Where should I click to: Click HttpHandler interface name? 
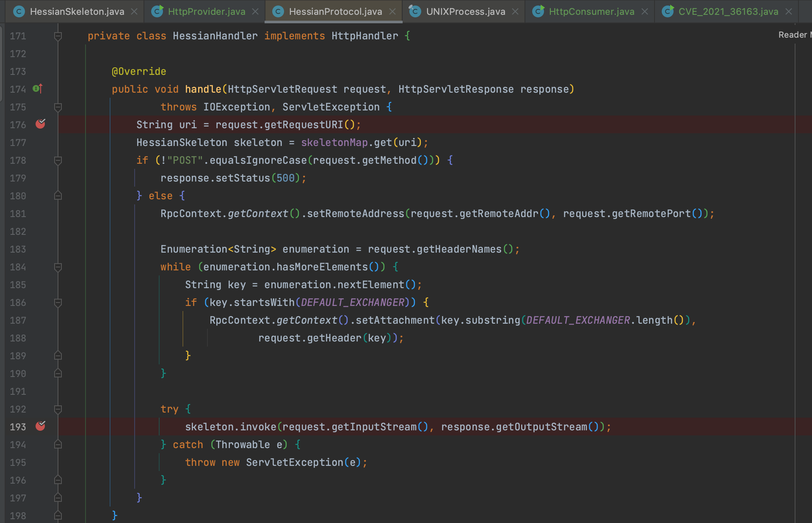click(365, 36)
